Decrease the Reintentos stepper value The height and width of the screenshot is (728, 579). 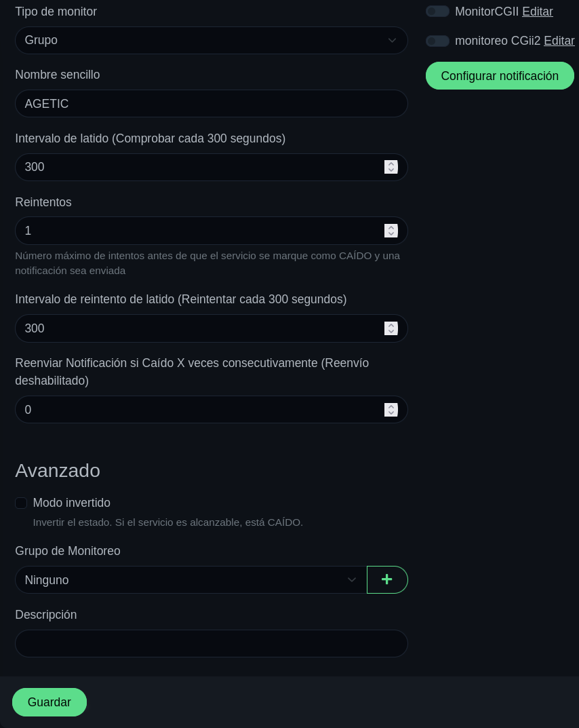[x=391, y=234]
